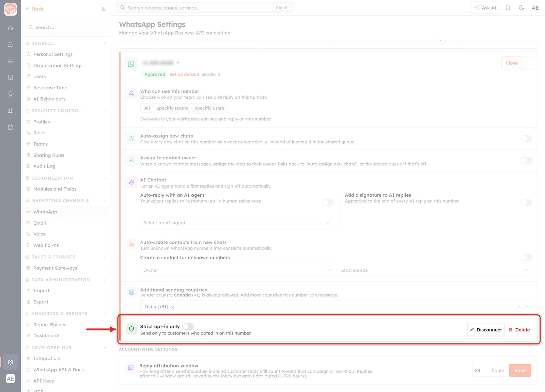Enable Create a contact for unknown numbers
The width and height of the screenshot is (545, 392).
pyautogui.click(x=526, y=257)
